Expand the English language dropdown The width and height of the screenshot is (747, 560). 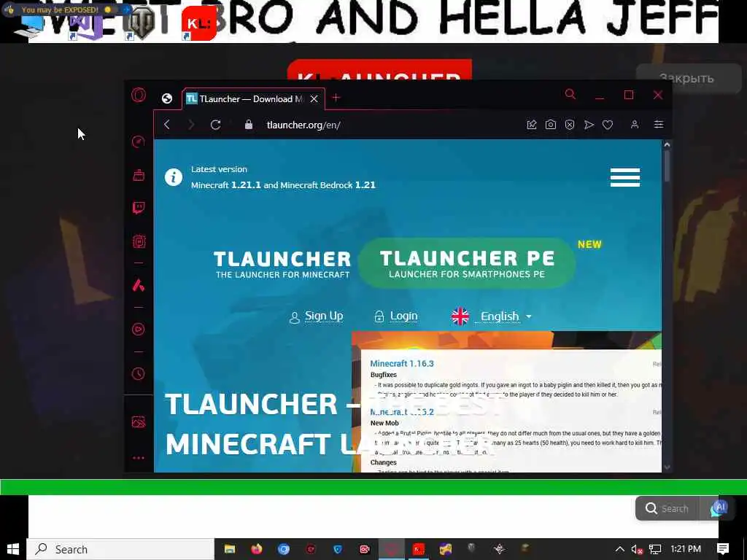491,316
